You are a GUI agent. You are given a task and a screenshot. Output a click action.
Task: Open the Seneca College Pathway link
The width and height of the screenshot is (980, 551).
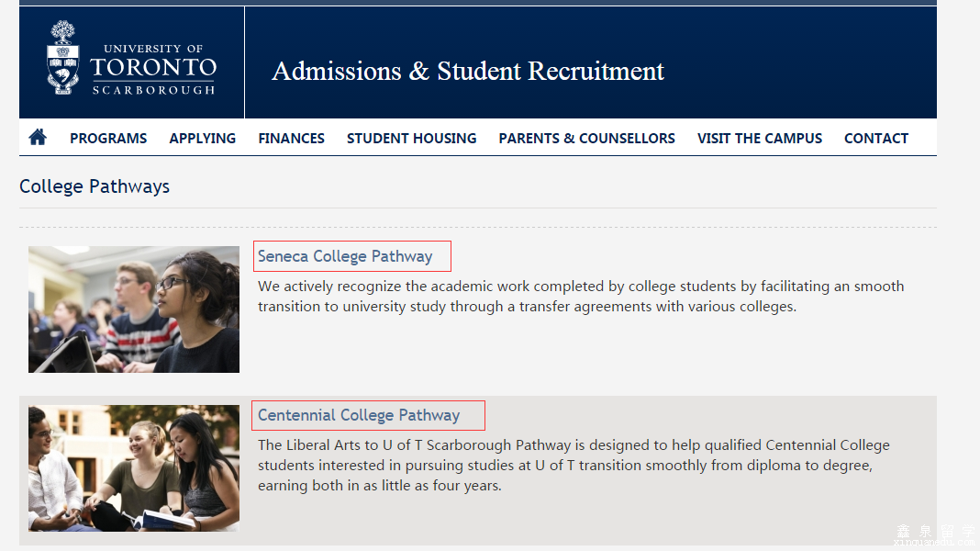click(345, 256)
